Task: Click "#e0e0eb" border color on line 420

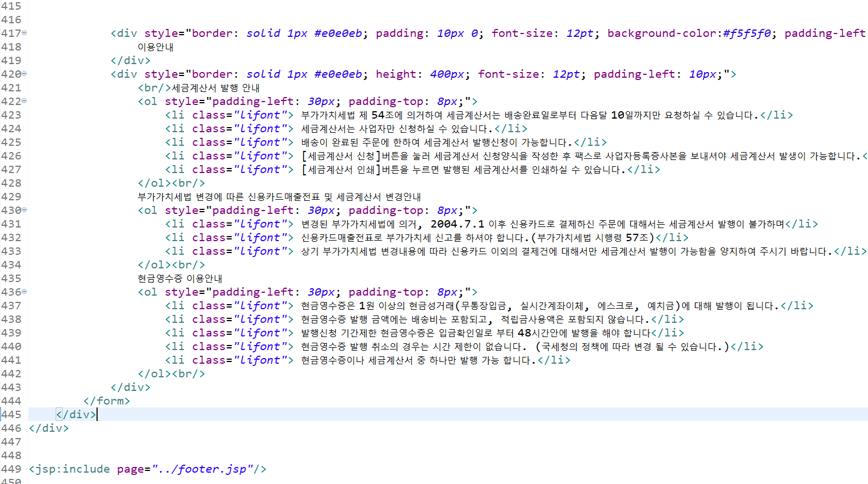Action: click(x=338, y=74)
